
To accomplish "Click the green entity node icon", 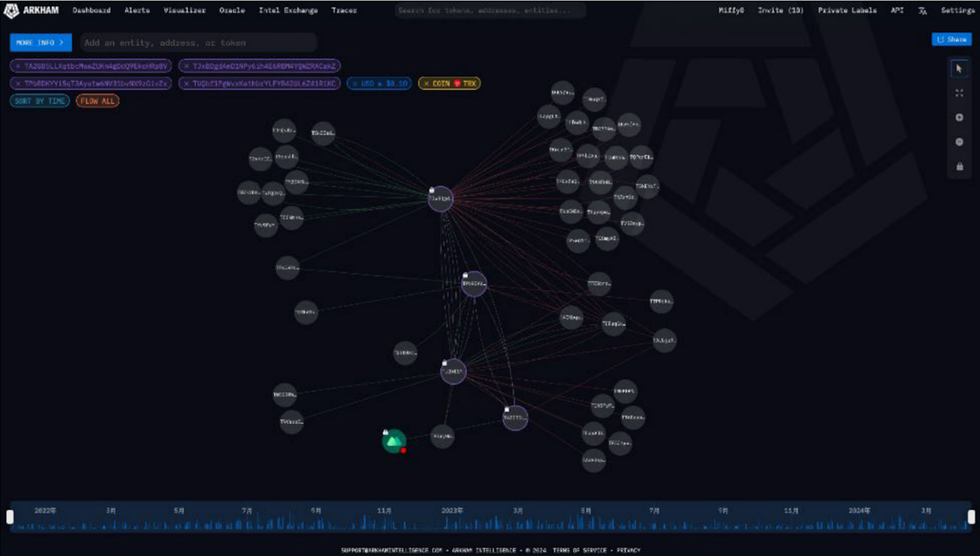I will click(394, 441).
